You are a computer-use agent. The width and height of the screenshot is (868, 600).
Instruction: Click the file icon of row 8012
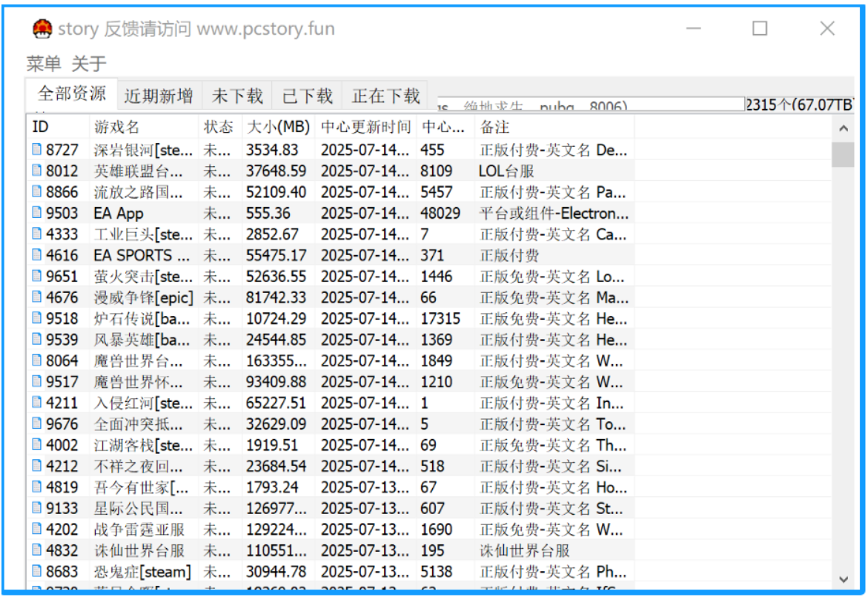pos(36,170)
